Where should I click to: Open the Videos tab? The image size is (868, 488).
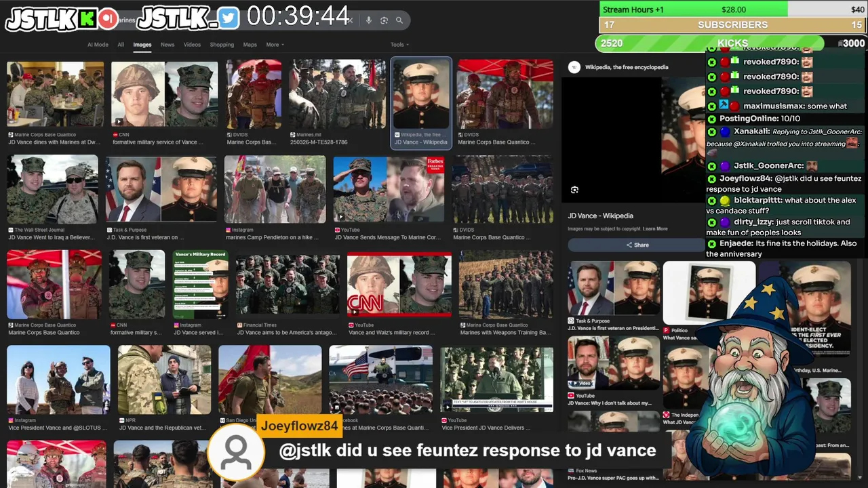tap(192, 45)
